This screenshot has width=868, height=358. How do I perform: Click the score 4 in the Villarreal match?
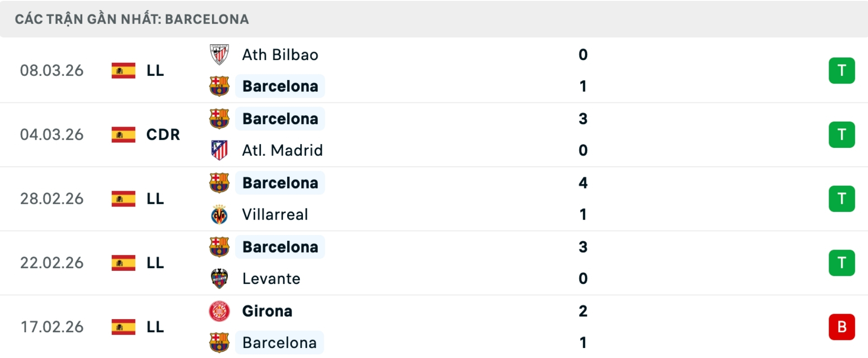pos(584,183)
